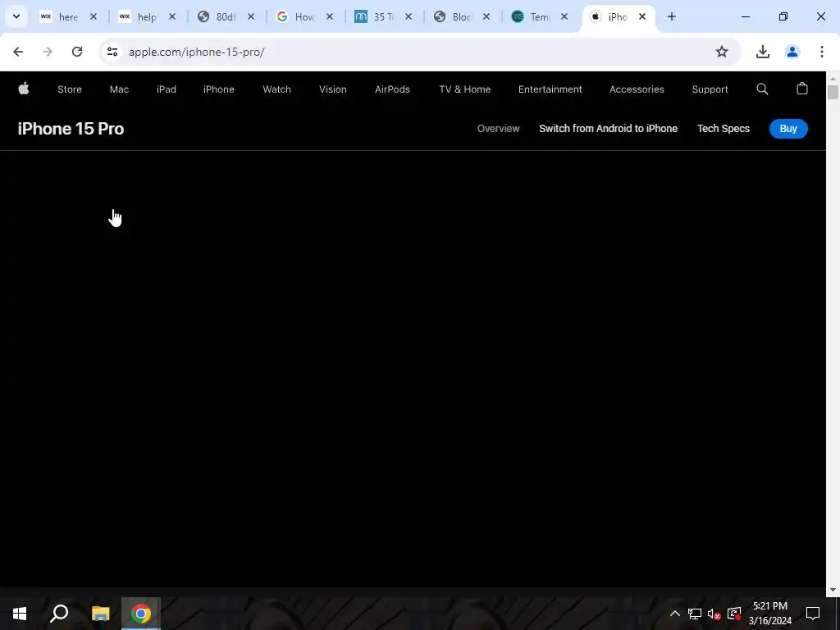The height and width of the screenshot is (630, 840).
Task: Go back with the browser back arrow
Action: click(18, 52)
